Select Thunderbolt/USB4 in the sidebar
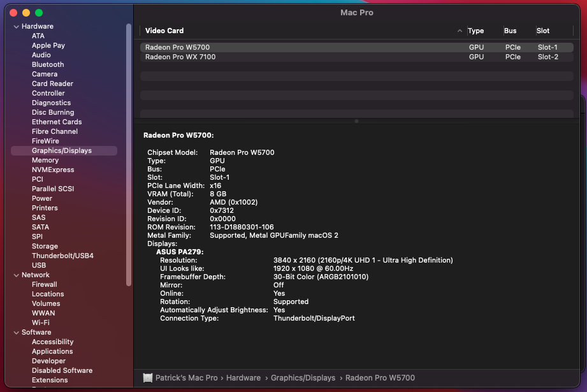 [x=62, y=256]
